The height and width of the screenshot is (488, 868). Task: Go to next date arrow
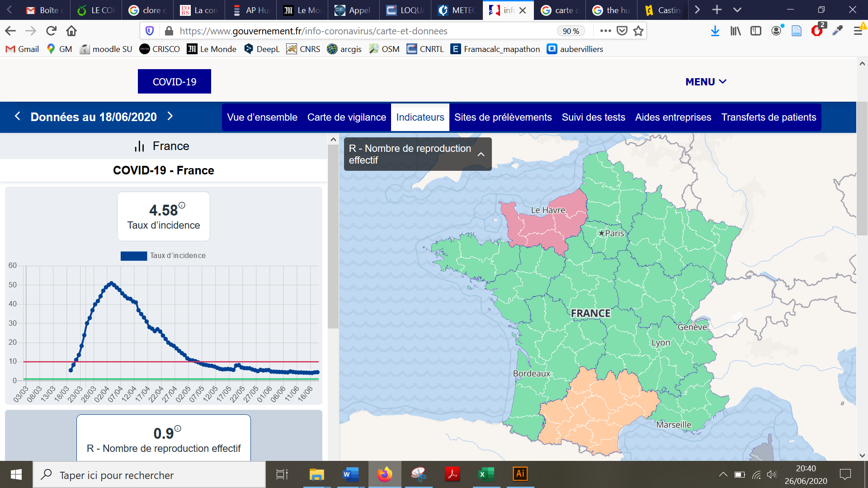coord(170,116)
